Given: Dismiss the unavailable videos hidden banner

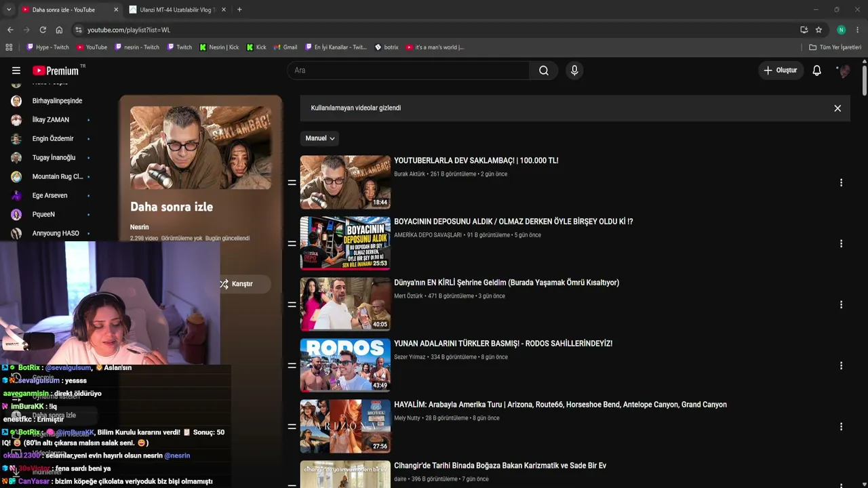Looking at the screenshot, I should coord(837,108).
